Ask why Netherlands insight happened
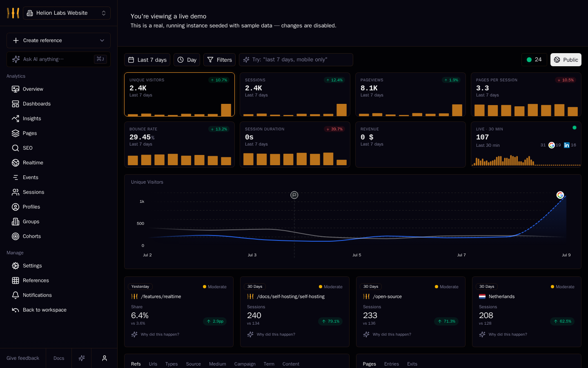The height and width of the screenshot is (368, 588). pos(503,334)
